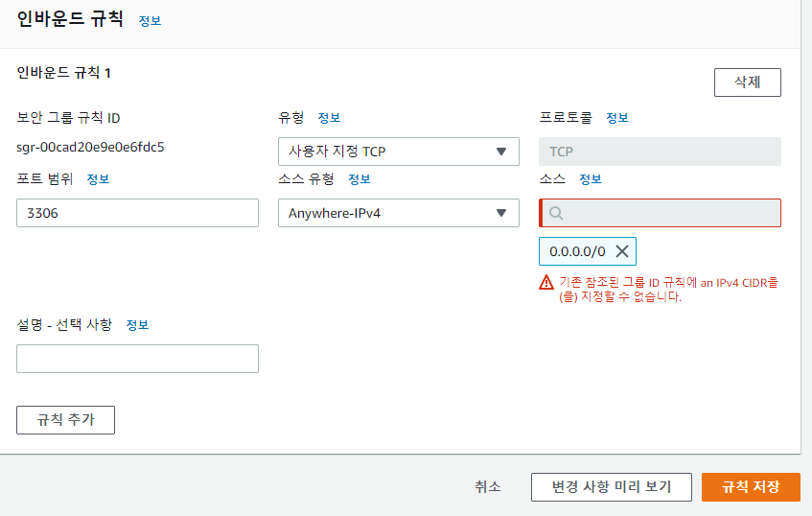Click the arrow on Anywhere-IPv4 selector
The height and width of the screenshot is (516, 812).
500,213
